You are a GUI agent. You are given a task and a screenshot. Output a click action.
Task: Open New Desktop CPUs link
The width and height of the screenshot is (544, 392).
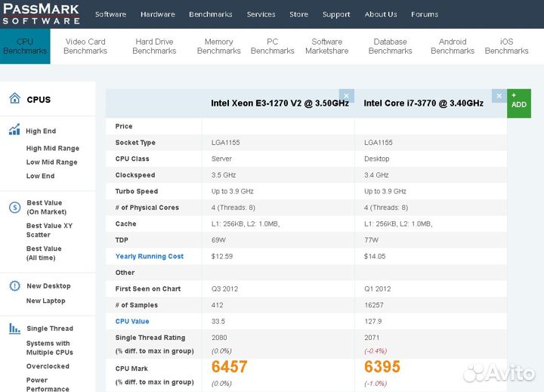point(48,286)
